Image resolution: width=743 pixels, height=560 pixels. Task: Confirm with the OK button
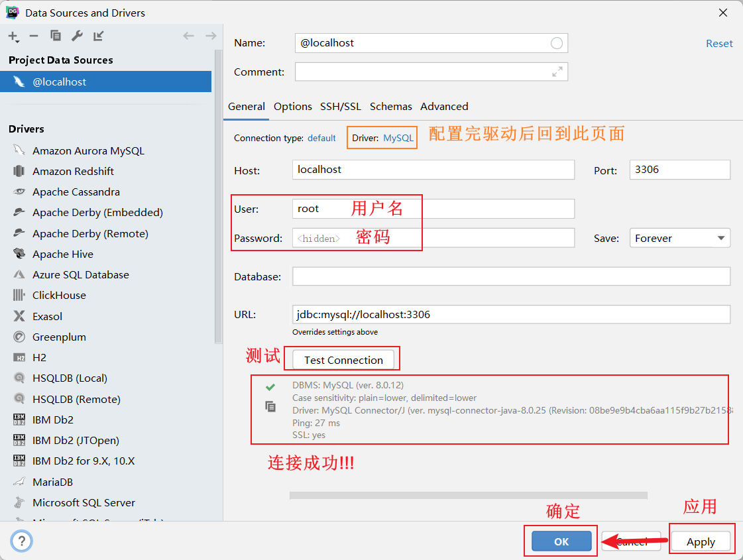coord(561,541)
